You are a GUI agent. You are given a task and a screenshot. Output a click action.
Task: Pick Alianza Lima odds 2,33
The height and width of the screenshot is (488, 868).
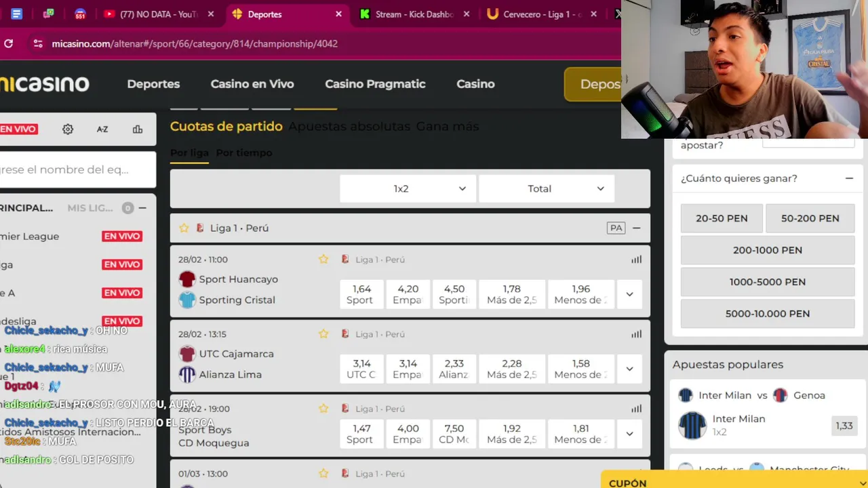click(454, 369)
